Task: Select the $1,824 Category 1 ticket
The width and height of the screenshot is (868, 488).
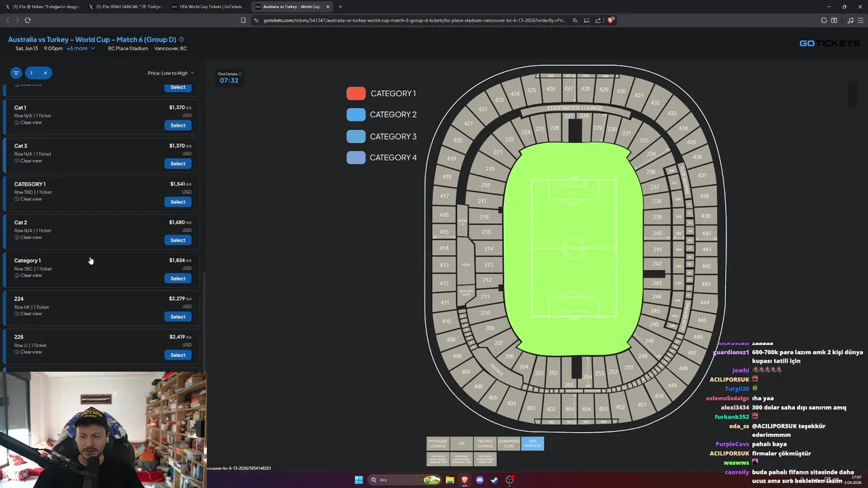Action: click(x=178, y=279)
